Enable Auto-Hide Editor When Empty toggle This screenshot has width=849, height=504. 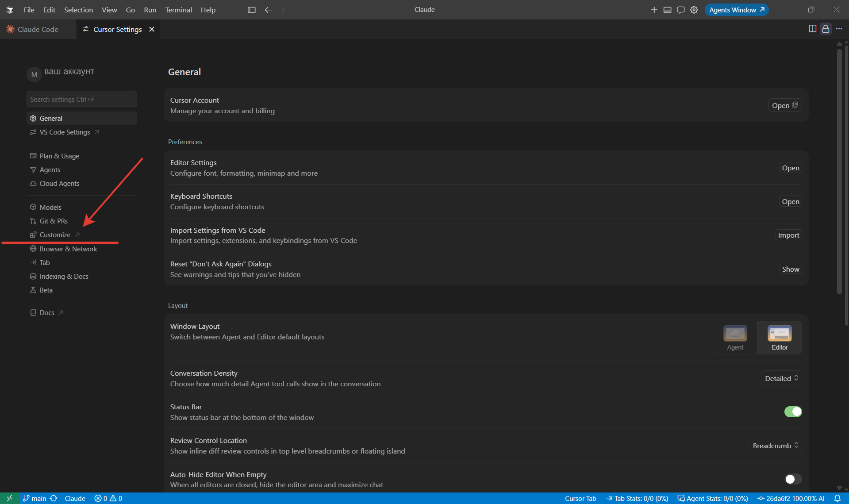point(793,479)
